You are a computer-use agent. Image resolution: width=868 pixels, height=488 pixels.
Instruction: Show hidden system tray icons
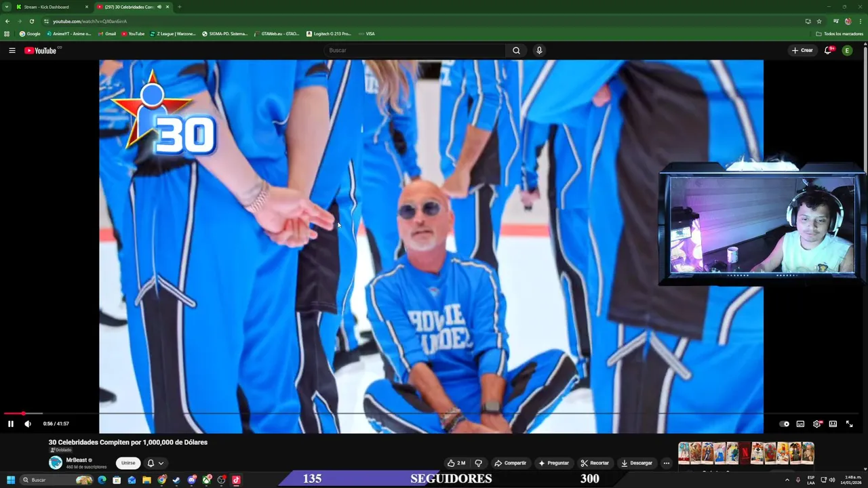tap(787, 480)
